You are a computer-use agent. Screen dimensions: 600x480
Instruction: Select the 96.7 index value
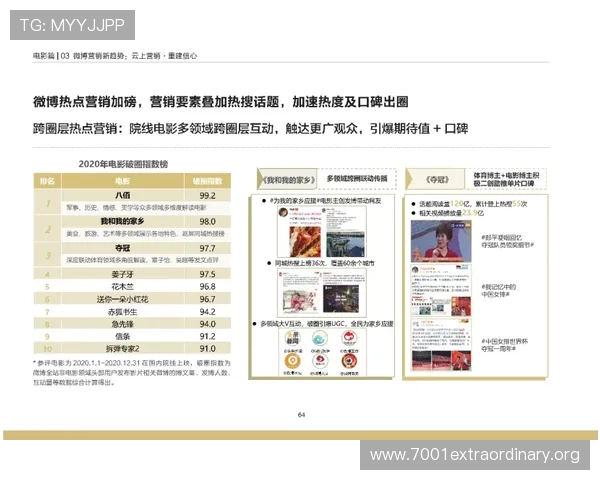(207, 299)
